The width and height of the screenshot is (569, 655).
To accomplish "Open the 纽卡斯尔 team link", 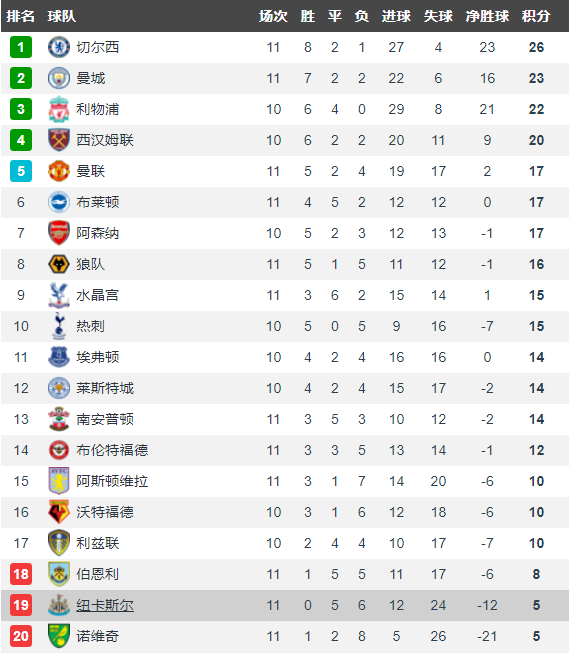I will pyautogui.click(x=105, y=605).
